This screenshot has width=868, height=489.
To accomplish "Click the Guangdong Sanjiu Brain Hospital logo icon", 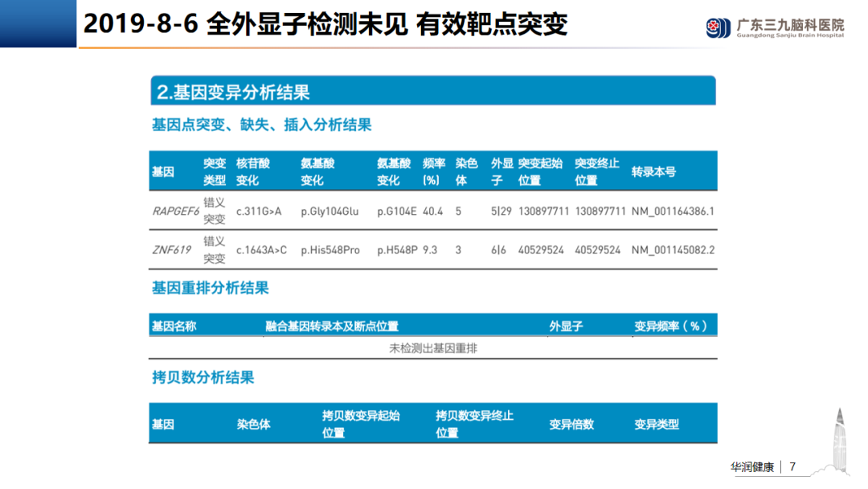I will tap(719, 27).
